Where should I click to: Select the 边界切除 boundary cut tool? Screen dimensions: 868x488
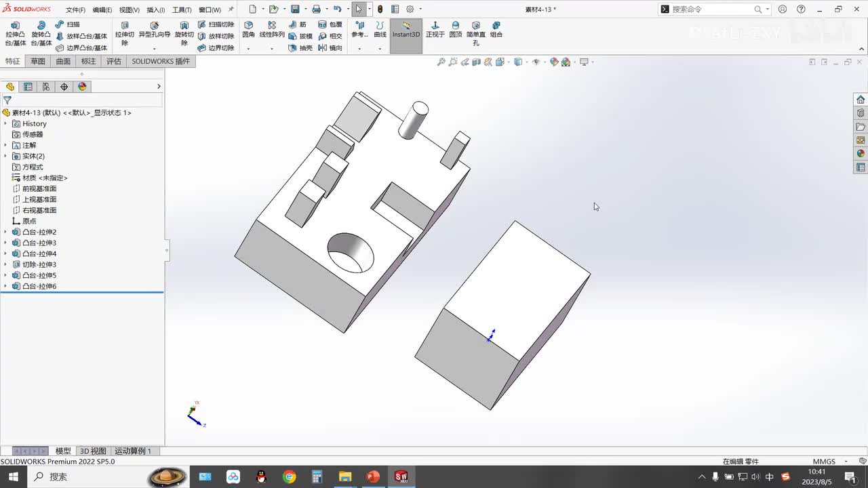click(216, 48)
